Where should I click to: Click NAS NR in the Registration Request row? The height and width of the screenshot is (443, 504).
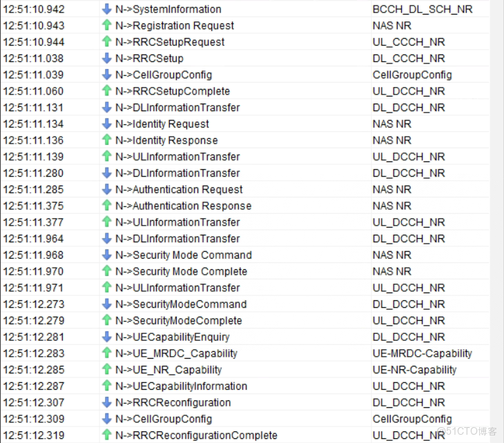point(392,26)
